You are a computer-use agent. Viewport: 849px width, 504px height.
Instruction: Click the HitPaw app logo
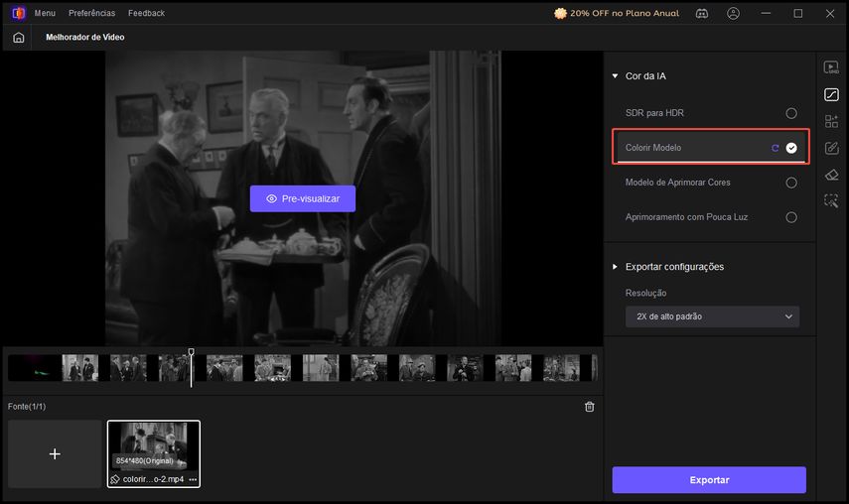click(19, 13)
